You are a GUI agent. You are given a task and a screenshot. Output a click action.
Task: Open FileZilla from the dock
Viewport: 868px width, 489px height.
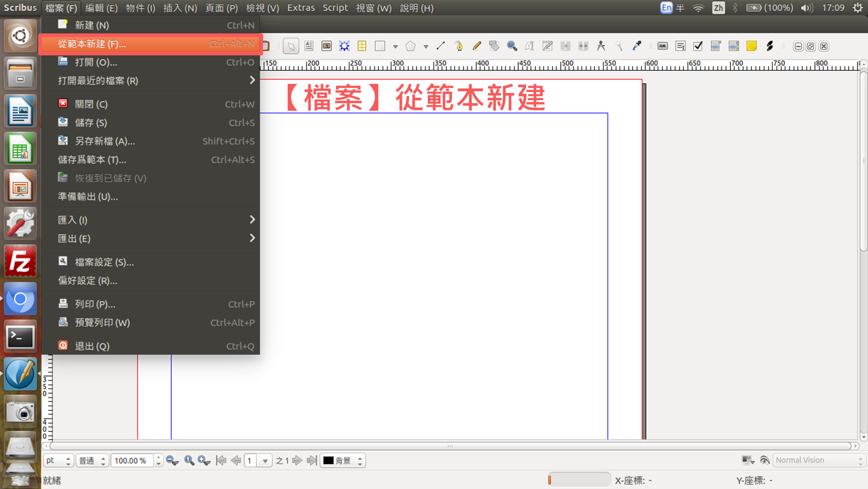tap(20, 261)
